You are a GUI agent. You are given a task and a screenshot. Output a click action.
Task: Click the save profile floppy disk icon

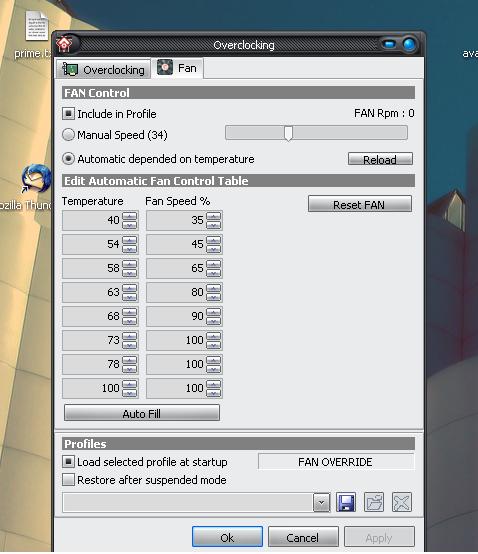tap(346, 502)
